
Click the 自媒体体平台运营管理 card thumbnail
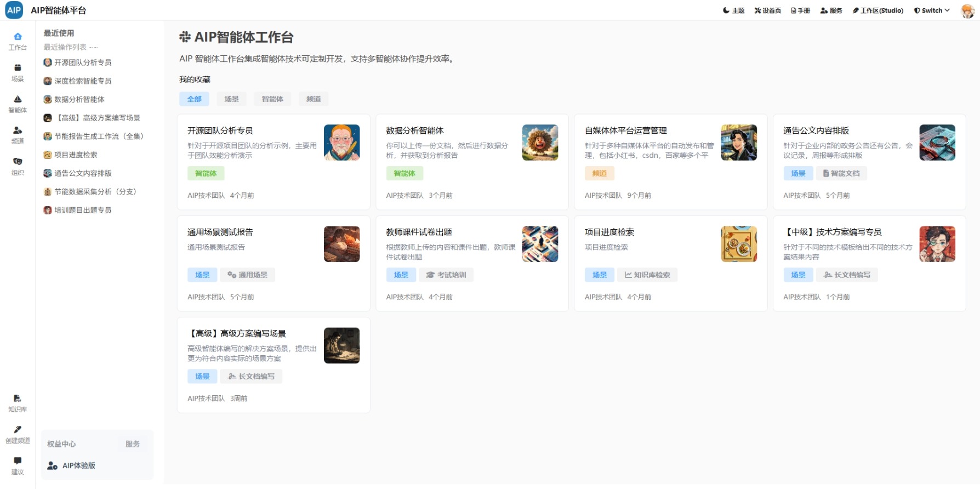[739, 143]
